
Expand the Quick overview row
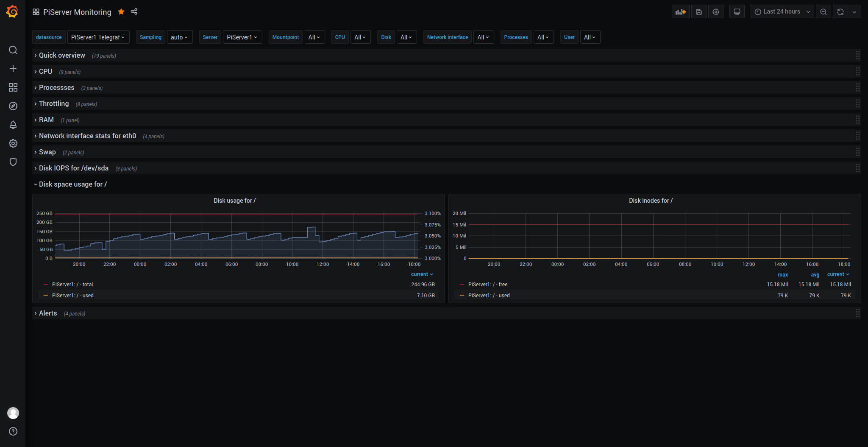pos(62,56)
